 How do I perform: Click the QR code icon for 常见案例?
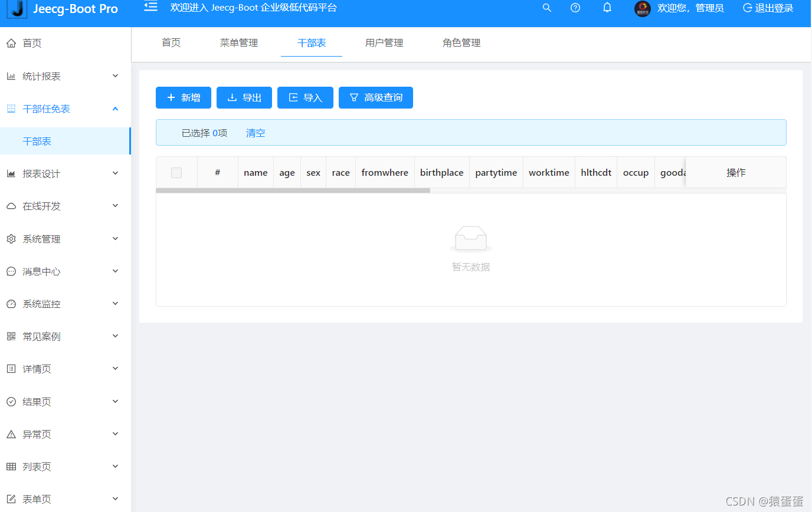(x=11, y=336)
